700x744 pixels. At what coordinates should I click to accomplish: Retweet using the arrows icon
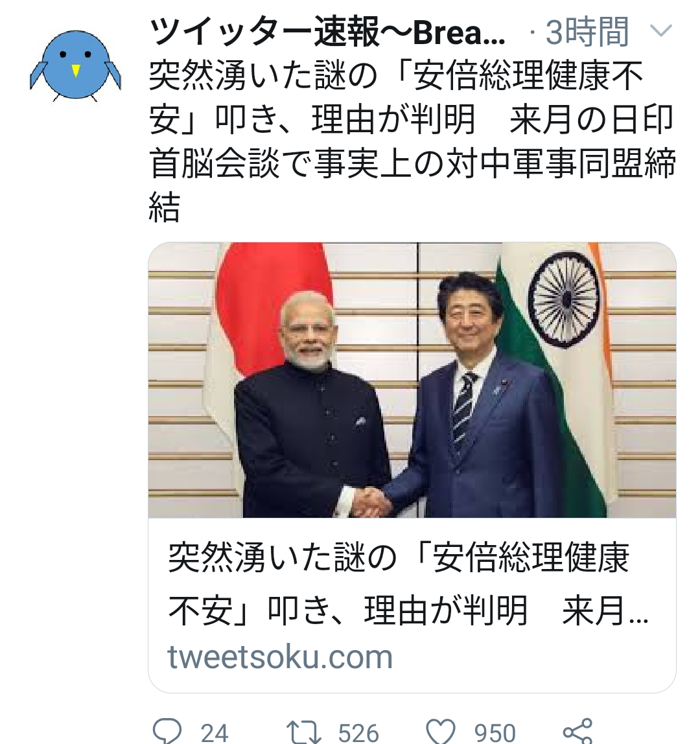[x=304, y=732]
